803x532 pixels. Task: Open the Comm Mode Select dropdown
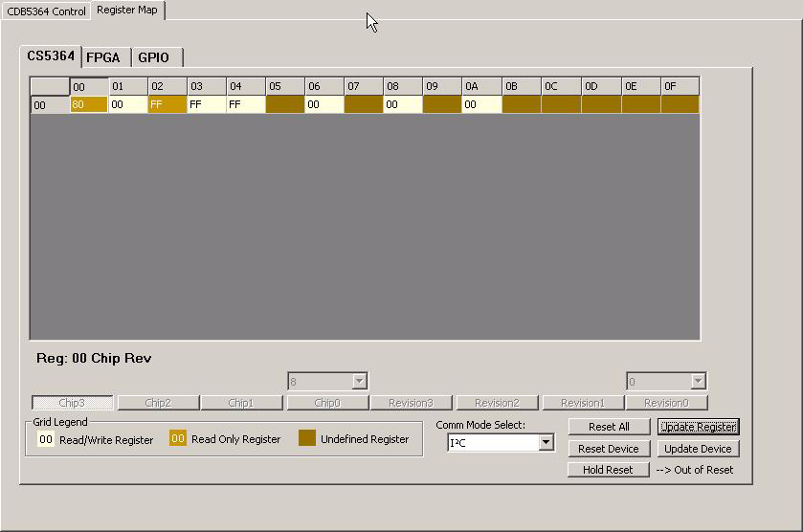coord(501,443)
